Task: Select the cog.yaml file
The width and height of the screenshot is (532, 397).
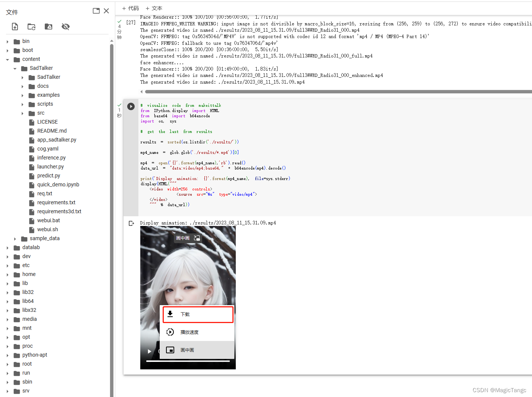Action: point(48,149)
